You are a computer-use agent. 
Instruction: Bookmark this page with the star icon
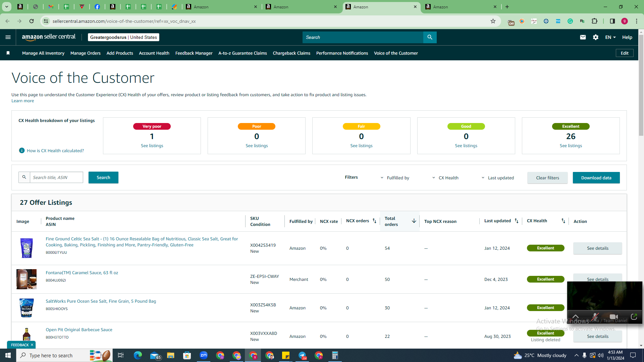tap(493, 21)
